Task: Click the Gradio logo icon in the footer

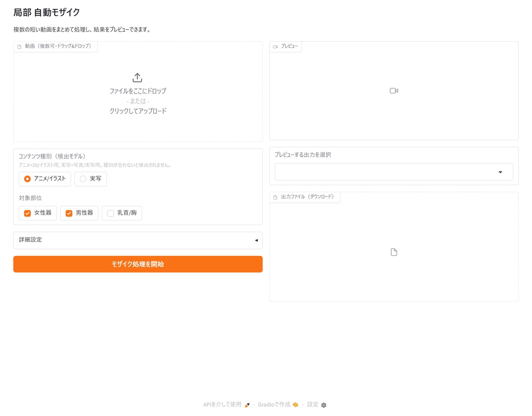Action: (x=296, y=405)
